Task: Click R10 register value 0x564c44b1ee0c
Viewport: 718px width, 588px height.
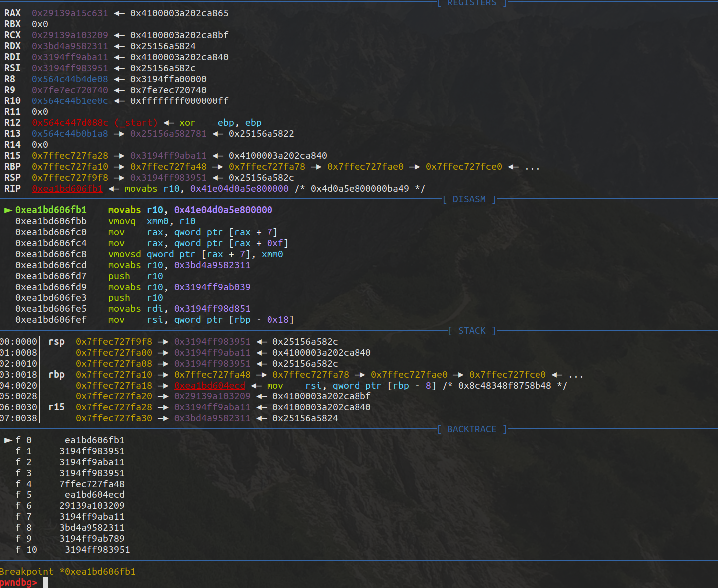Action: (x=70, y=101)
